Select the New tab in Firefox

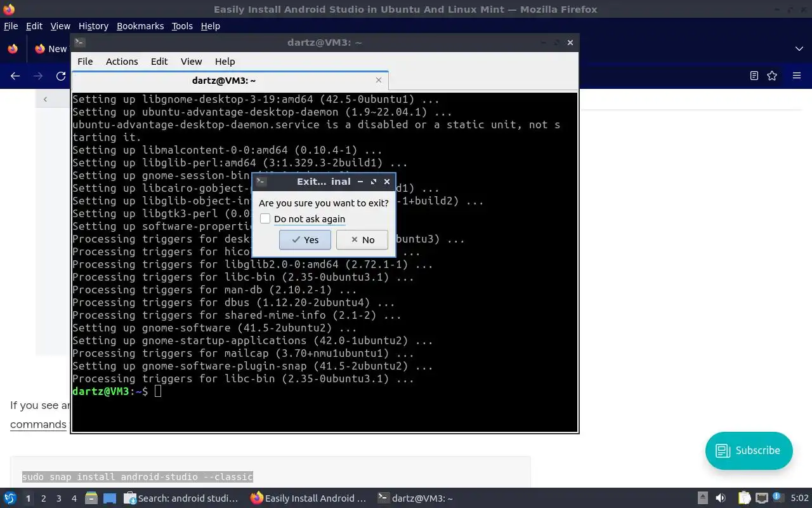tap(51, 48)
